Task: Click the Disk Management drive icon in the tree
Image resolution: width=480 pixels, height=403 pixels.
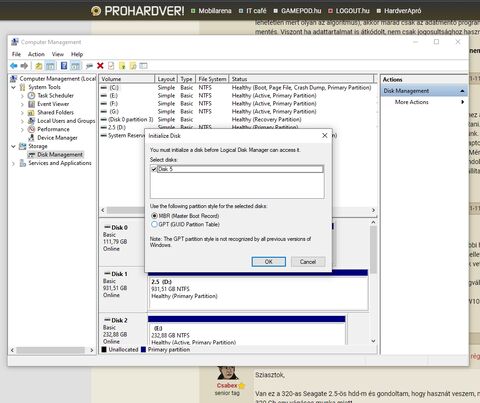Action: (x=31, y=155)
